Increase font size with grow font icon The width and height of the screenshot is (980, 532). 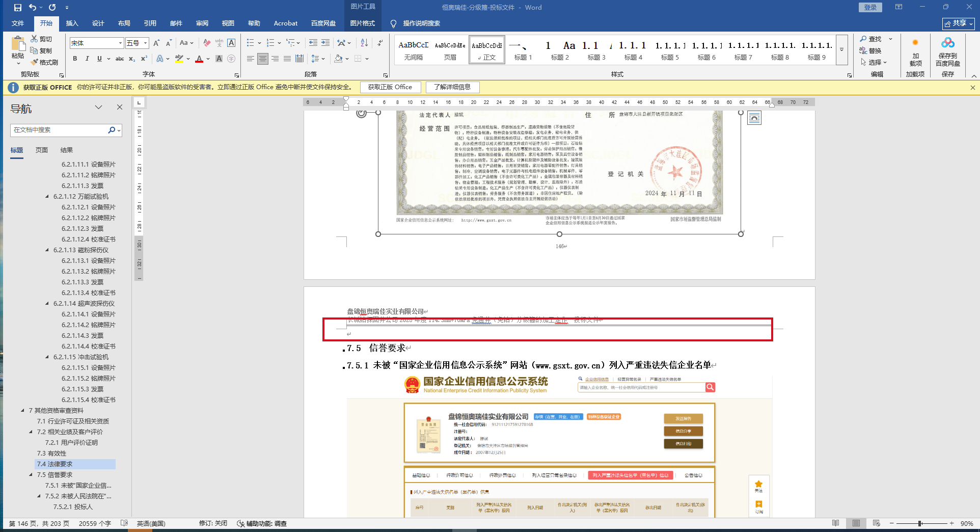click(x=156, y=43)
